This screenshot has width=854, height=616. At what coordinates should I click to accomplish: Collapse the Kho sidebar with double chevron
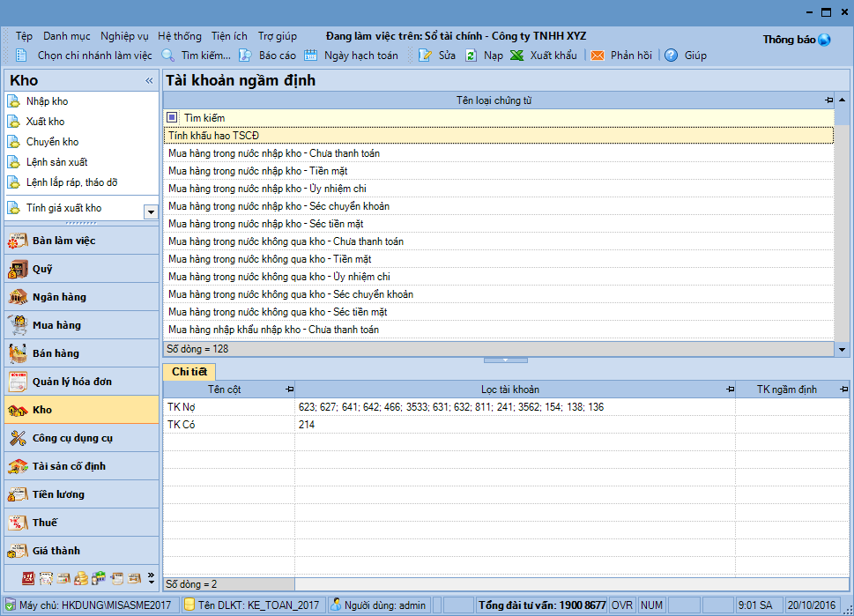[x=149, y=81]
